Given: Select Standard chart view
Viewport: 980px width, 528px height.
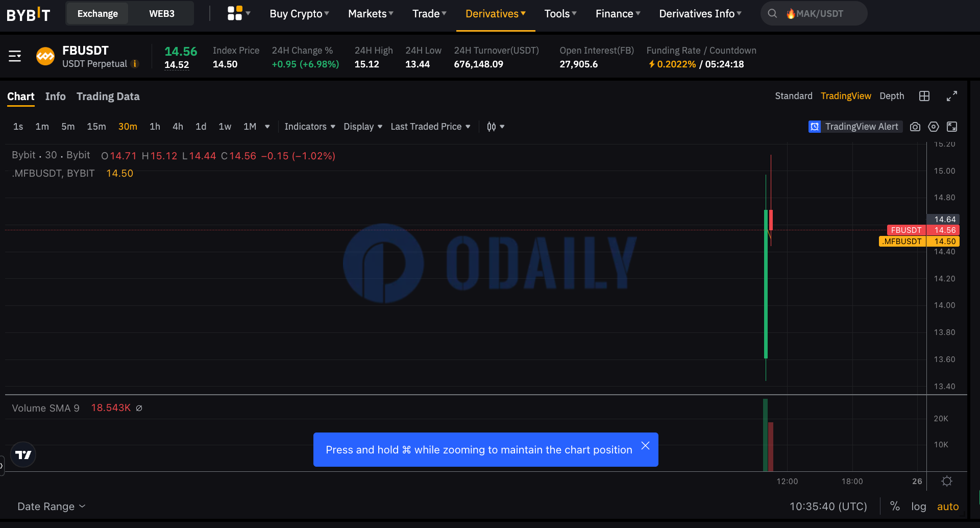Looking at the screenshot, I should [x=794, y=96].
